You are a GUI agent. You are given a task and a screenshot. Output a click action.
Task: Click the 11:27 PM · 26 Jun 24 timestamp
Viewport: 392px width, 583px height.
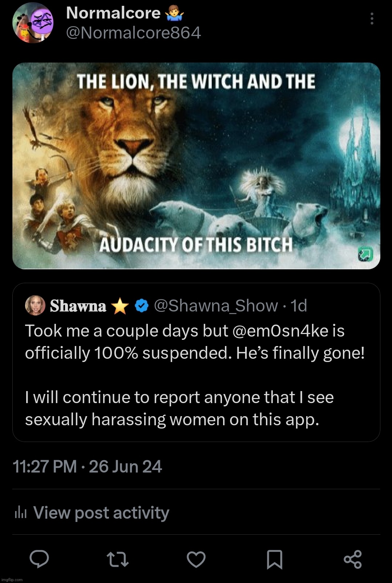point(87,467)
